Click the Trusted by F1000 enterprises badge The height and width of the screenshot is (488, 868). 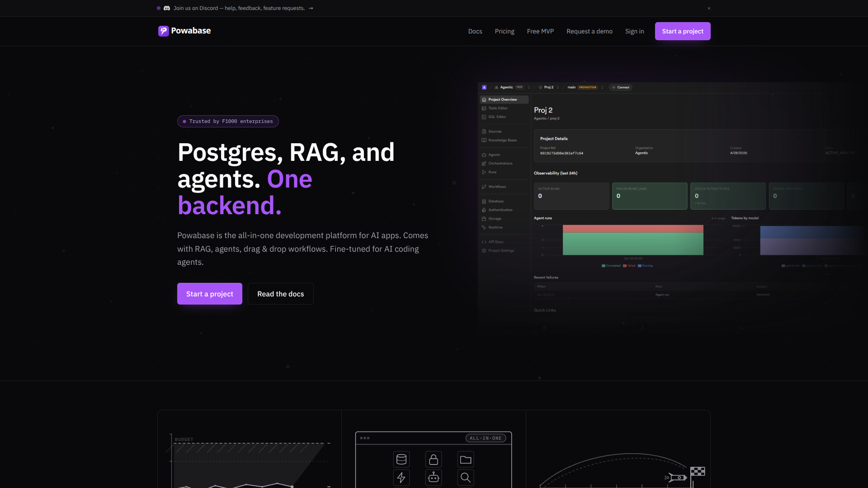coord(228,122)
